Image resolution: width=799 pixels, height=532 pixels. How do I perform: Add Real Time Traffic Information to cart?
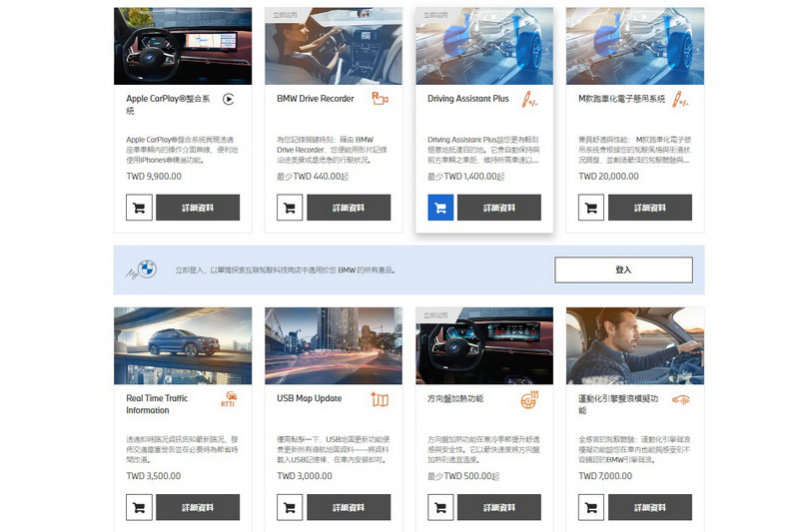point(139,507)
